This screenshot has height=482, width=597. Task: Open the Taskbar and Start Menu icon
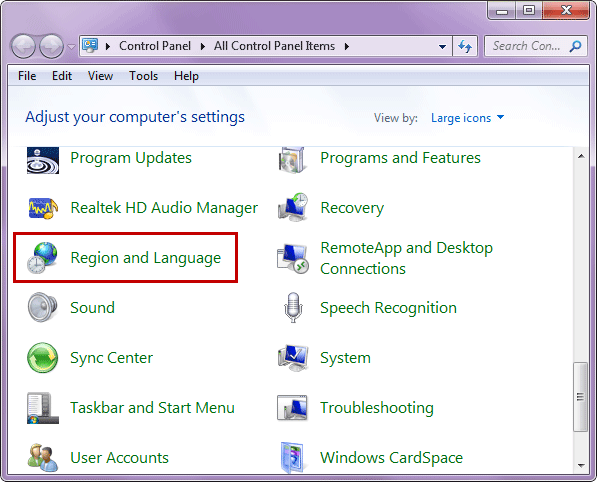[x=43, y=408]
